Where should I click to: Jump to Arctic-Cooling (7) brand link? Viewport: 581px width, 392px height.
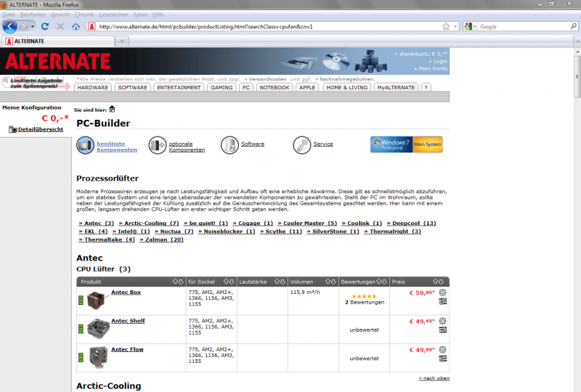click(x=149, y=223)
